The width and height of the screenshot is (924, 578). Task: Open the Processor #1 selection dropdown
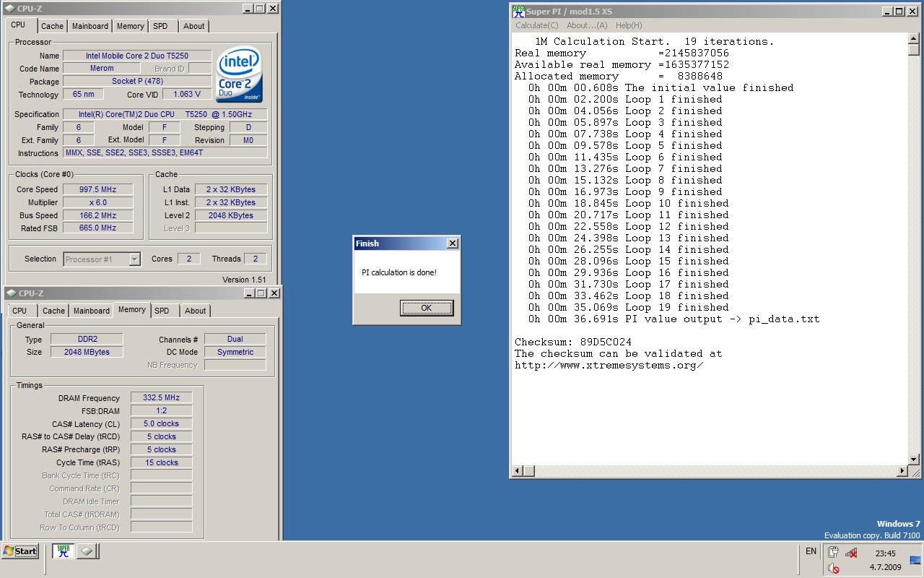tap(135, 259)
